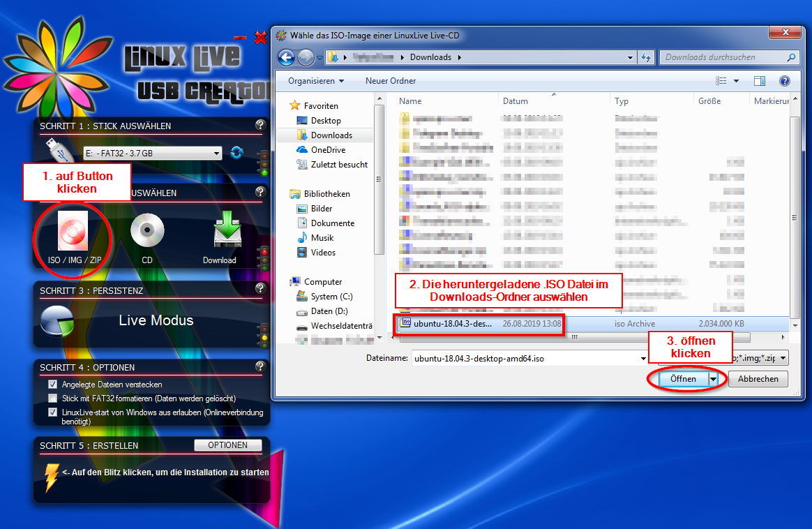Screen dimensions: 812x529
Task: Sort by the Größe column header
Action: pyautogui.click(x=721, y=101)
